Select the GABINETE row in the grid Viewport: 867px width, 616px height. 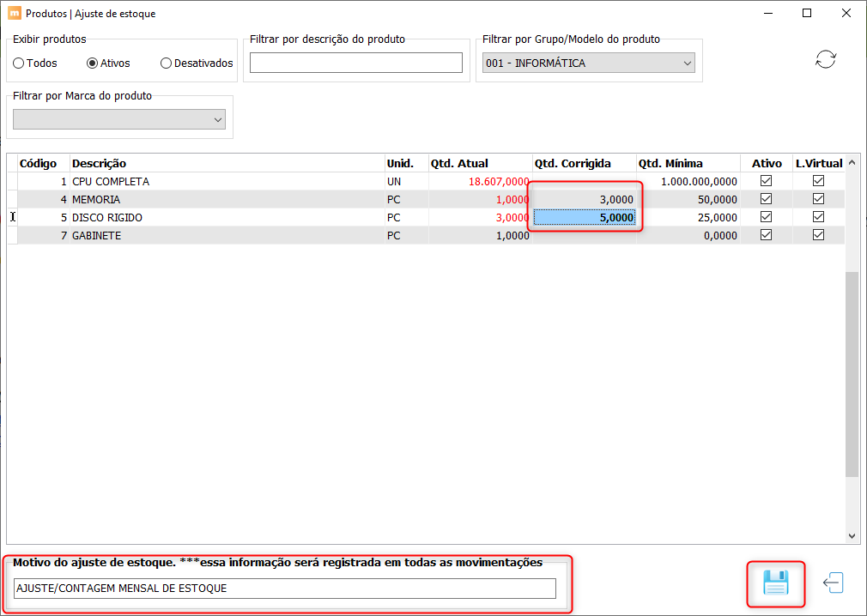click(x=426, y=235)
